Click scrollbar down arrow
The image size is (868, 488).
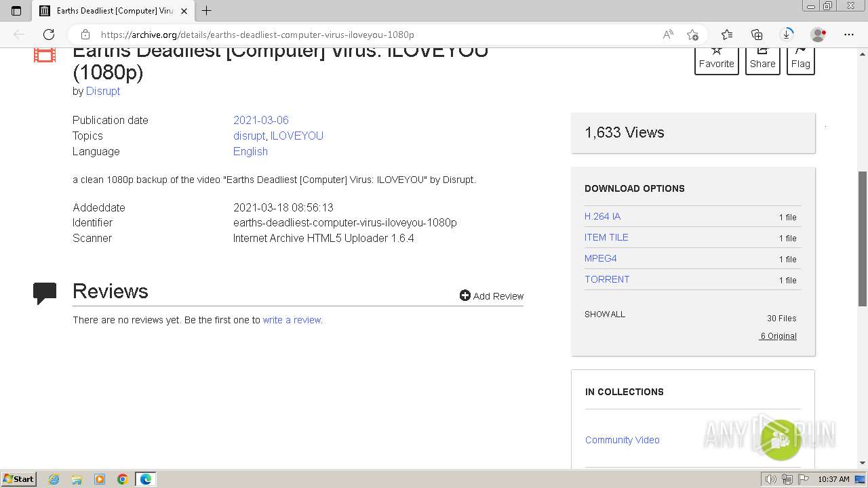point(863,464)
